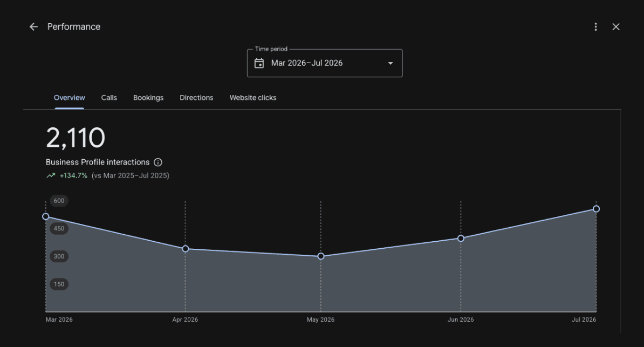
Task: Go back using the arrow next to Performance
Action: [33, 27]
